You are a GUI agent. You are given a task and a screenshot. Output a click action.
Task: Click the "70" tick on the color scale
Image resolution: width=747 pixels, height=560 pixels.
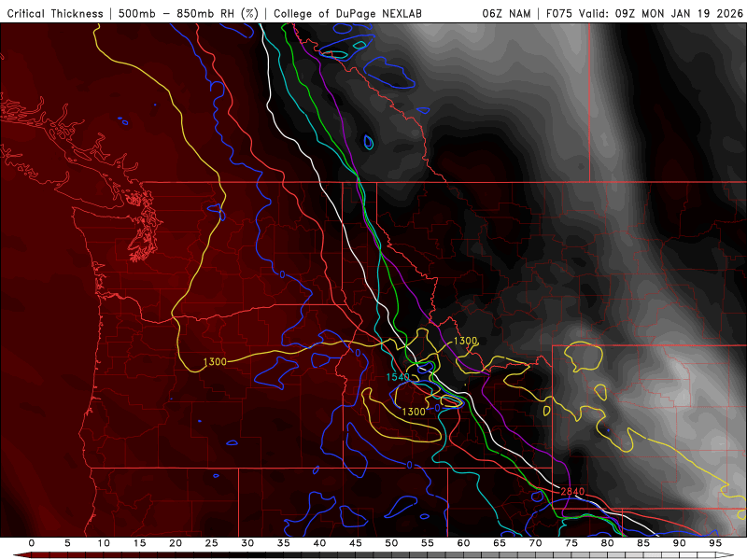[535, 543]
